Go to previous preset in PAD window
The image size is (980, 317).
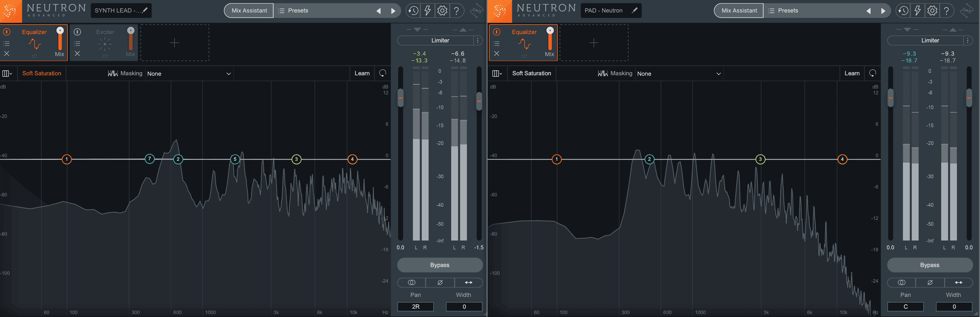point(869,11)
